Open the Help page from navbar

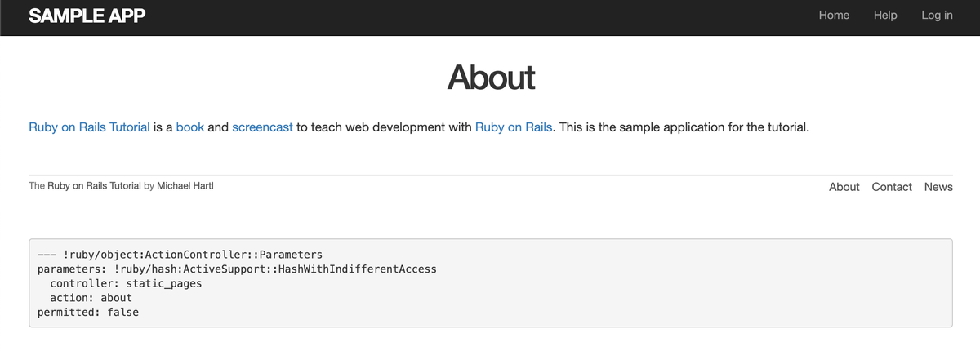coord(885,16)
